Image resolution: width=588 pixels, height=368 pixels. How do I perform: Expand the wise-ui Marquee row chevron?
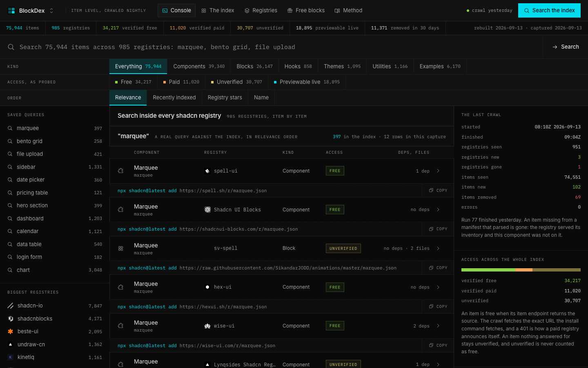[438, 326]
